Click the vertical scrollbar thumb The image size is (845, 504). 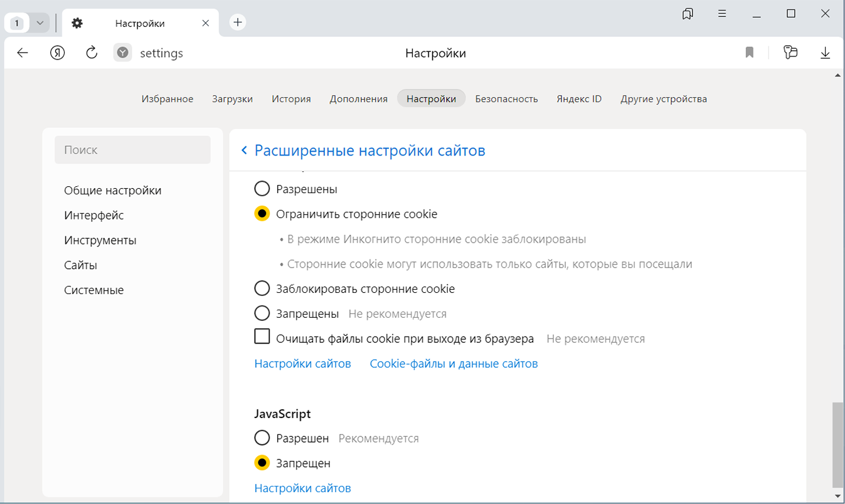click(x=837, y=444)
